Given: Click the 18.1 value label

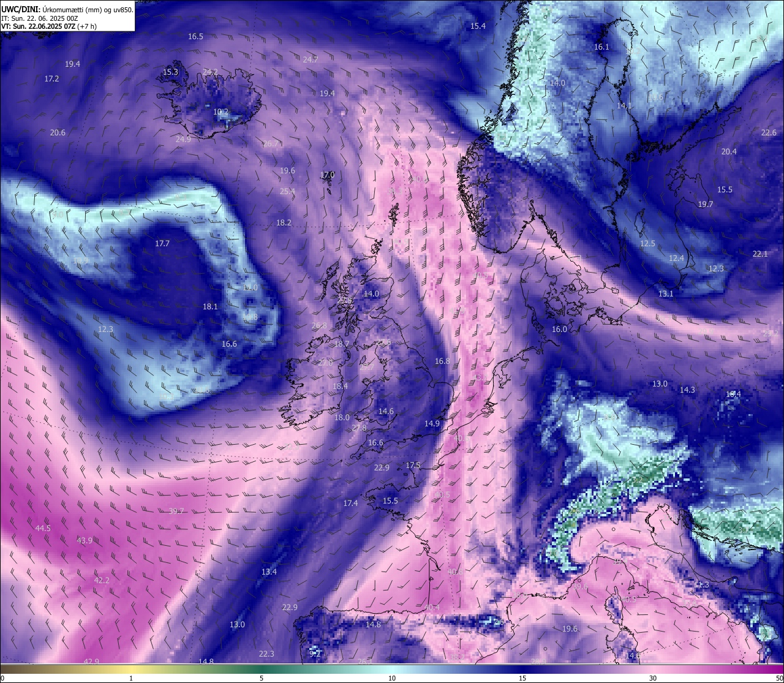Looking at the screenshot, I should [x=210, y=307].
